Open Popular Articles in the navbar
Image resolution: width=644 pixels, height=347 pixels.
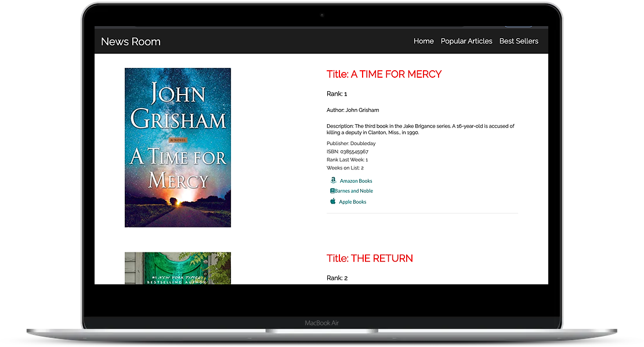coord(466,41)
